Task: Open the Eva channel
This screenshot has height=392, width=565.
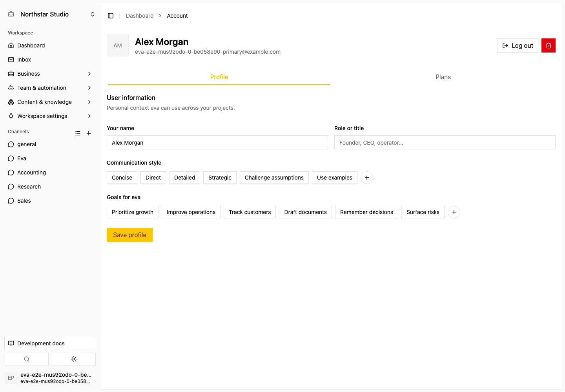Action: 50,158
